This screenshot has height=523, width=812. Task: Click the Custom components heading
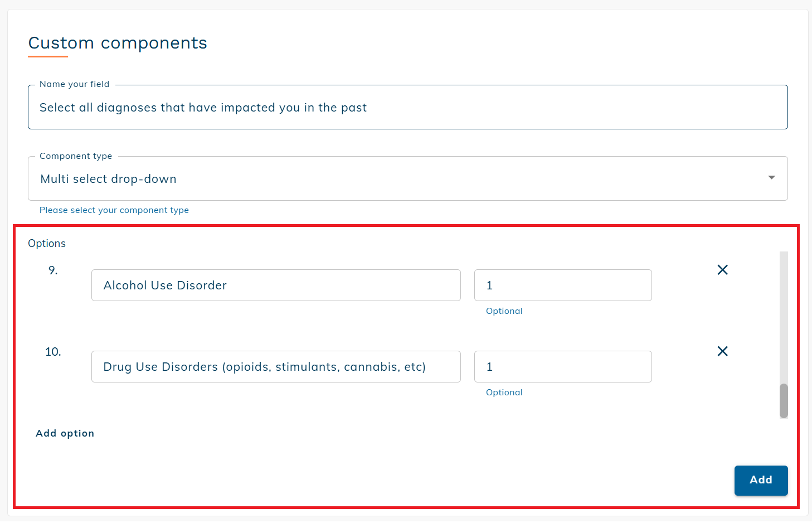coord(118,43)
